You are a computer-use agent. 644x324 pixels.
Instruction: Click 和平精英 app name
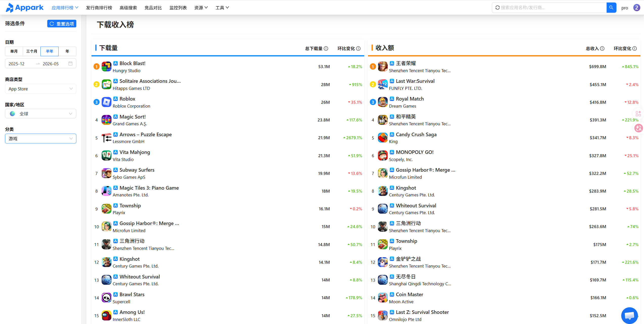(x=406, y=117)
